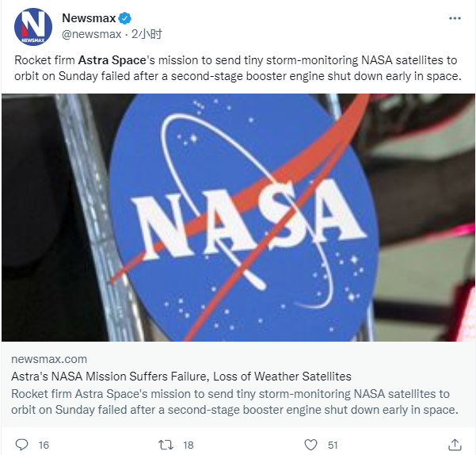Click the like count 51
476x455 pixels.
tap(333, 445)
